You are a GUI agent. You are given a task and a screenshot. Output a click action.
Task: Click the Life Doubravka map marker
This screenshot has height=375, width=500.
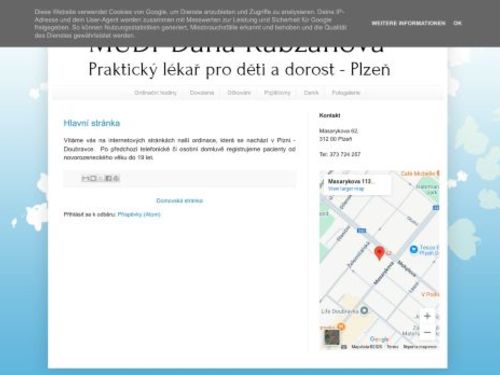pos(364,310)
